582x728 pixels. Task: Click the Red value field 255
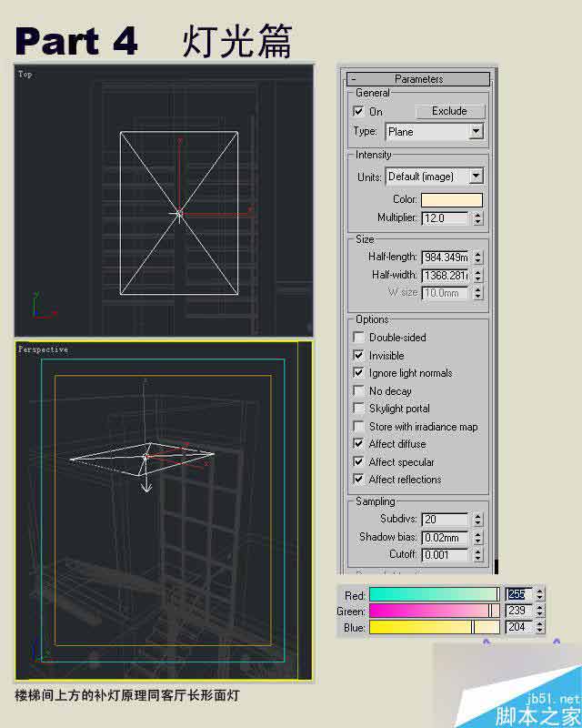point(518,594)
